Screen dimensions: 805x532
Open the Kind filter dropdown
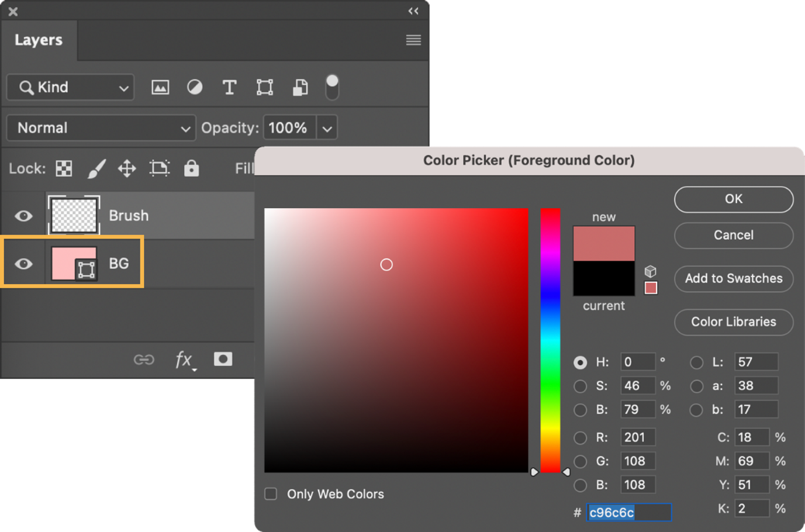70,87
